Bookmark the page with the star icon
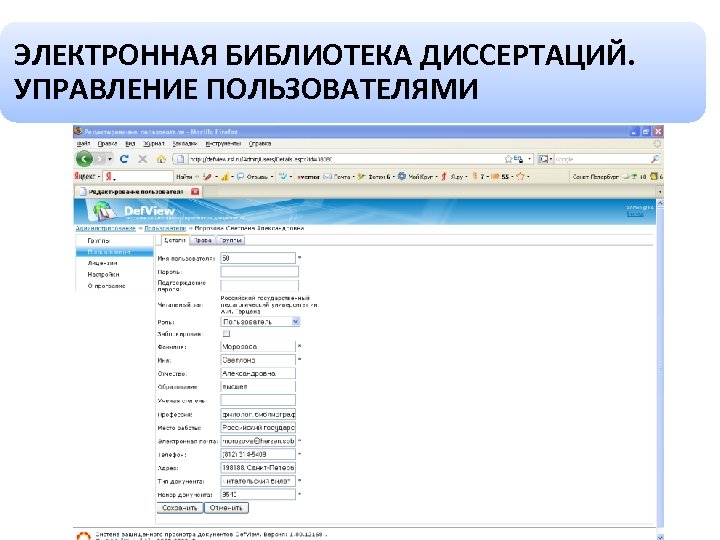This screenshot has width=720, height=540. [508, 159]
